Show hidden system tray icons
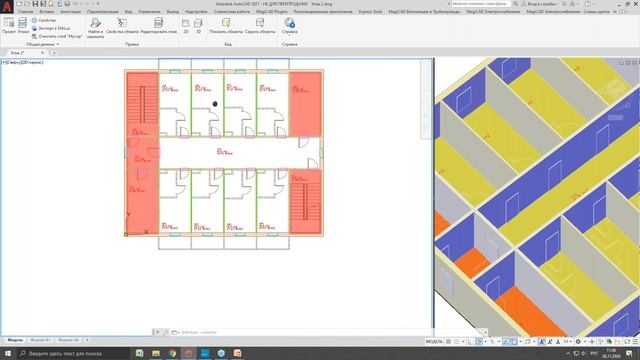The height and width of the screenshot is (360, 640). tap(568, 353)
